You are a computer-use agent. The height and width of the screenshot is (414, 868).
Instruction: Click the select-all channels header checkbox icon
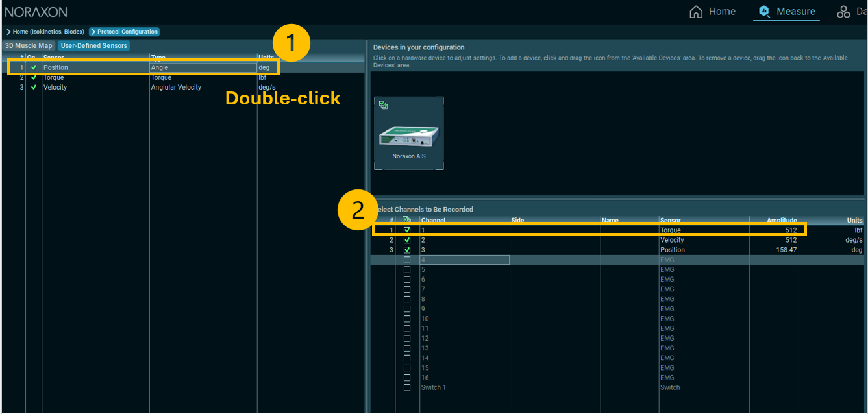(x=407, y=220)
